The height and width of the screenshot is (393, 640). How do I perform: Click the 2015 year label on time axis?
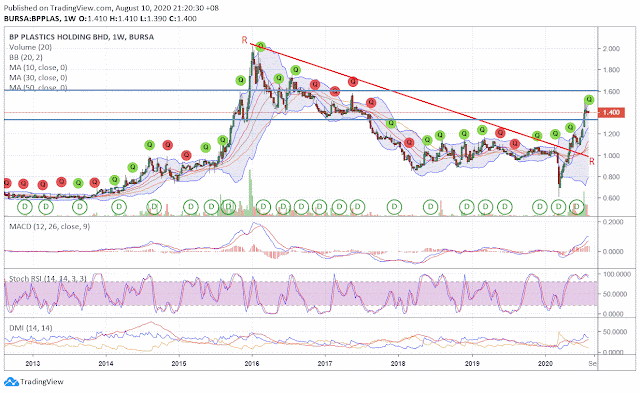tap(179, 363)
